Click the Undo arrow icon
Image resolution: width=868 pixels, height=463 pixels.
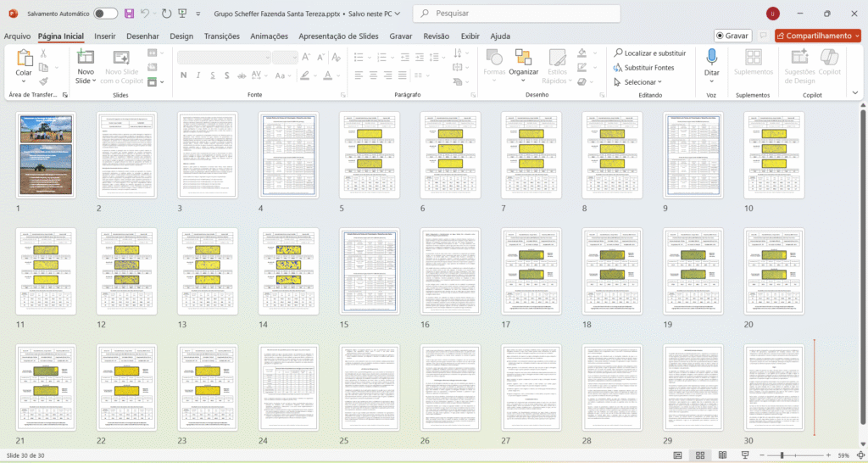[x=145, y=14]
